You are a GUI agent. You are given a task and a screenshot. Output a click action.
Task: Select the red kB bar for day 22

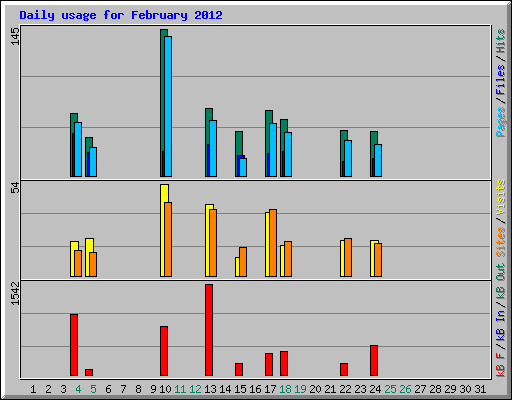[x=344, y=369]
